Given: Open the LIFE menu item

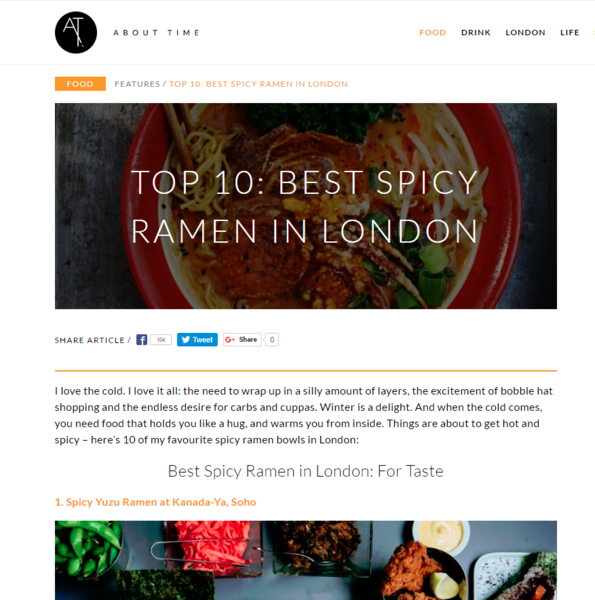Looking at the screenshot, I should pyautogui.click(x=570, y=33).
